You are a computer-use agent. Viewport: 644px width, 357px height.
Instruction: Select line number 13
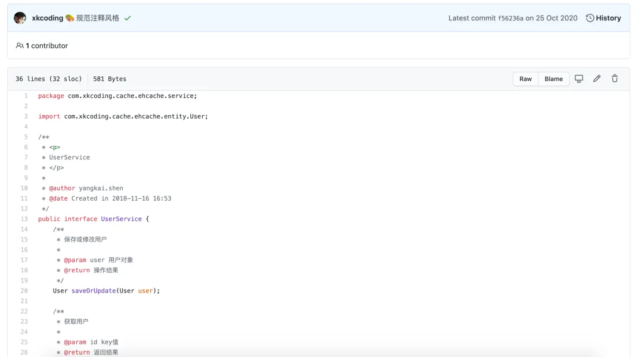[x=24, y=219]
